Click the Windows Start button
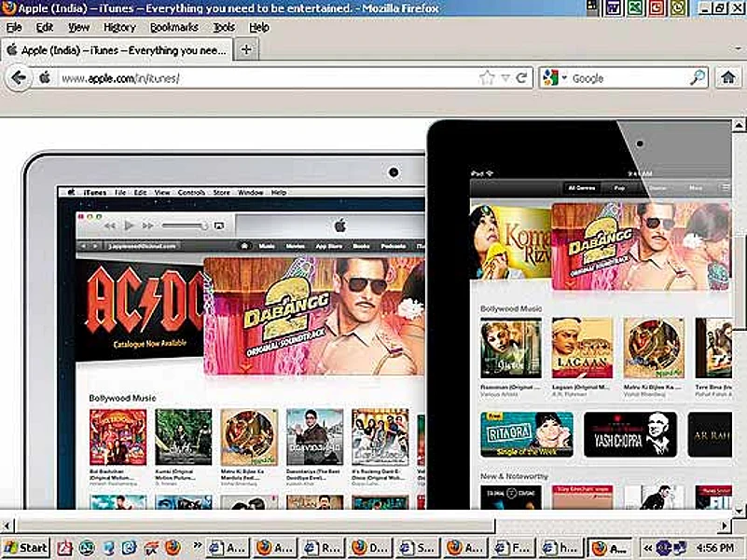This screenshot has height=560, width=747. click(x=26, y=547)
